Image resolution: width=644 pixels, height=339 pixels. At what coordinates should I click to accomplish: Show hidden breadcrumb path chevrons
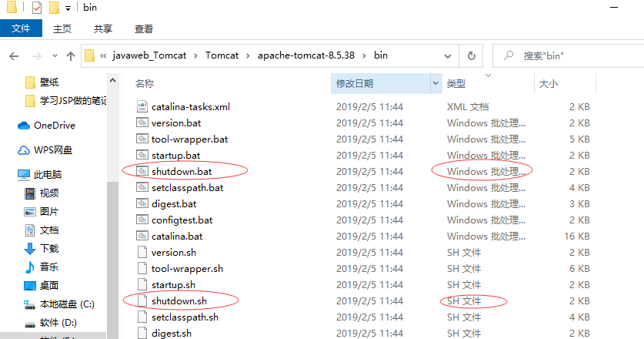tap(102, 55)
